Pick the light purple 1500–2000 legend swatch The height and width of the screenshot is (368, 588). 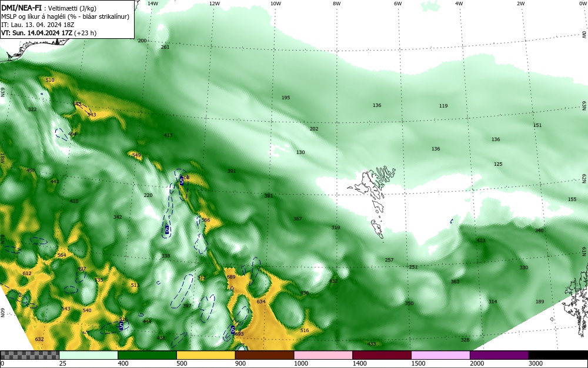(x=440, y=355)
